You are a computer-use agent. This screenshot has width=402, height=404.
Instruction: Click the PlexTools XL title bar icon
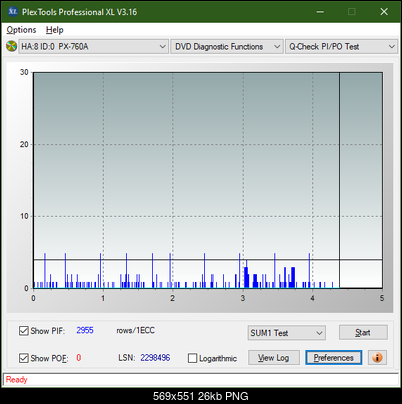pyautogui.click(x=12, y=12)
